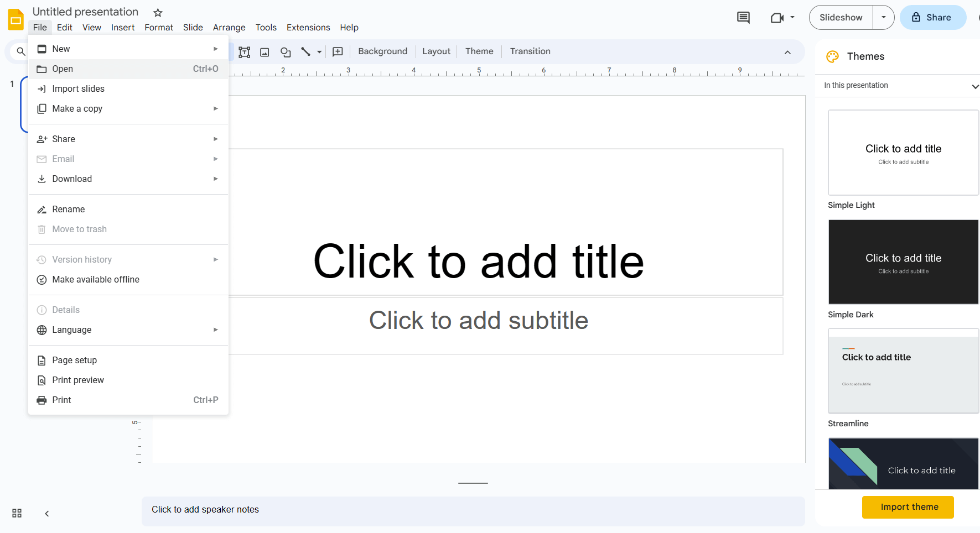Image resolution: width=980 pixels, height=533 pixels.
Task: Select the line tool icon
Action: coord(305,51)
